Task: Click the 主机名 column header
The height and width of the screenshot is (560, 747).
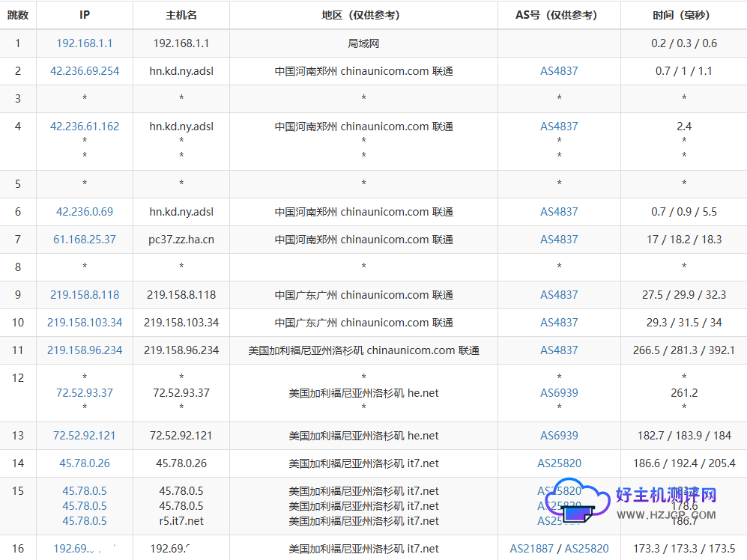Action: (180, 14)
